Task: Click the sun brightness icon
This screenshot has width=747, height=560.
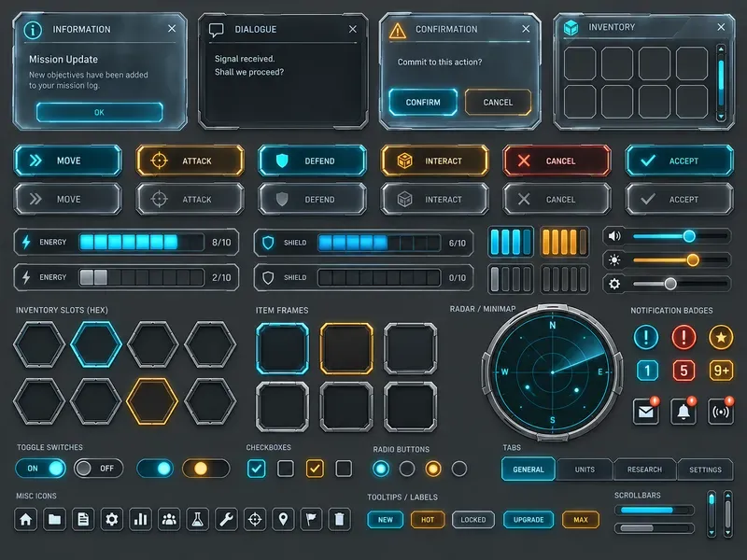Action: 614,260
